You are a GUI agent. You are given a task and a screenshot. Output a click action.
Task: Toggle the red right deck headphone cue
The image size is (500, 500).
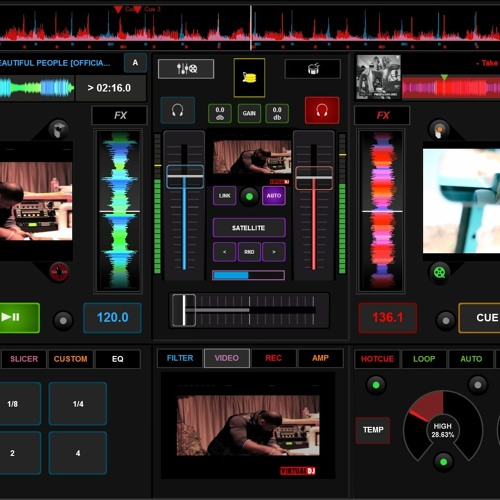[x=322, y=110]
